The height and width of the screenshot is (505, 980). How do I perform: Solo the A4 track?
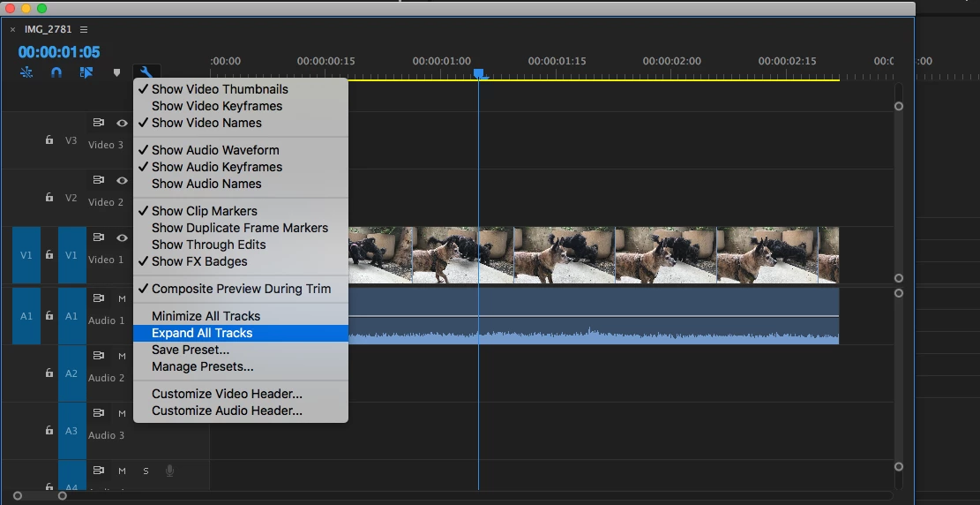click(146, 471)
